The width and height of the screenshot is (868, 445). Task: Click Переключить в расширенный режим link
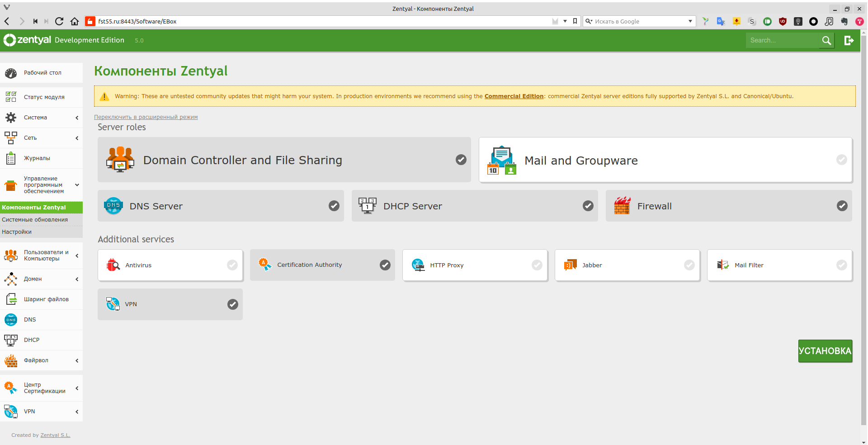[146, 117]
